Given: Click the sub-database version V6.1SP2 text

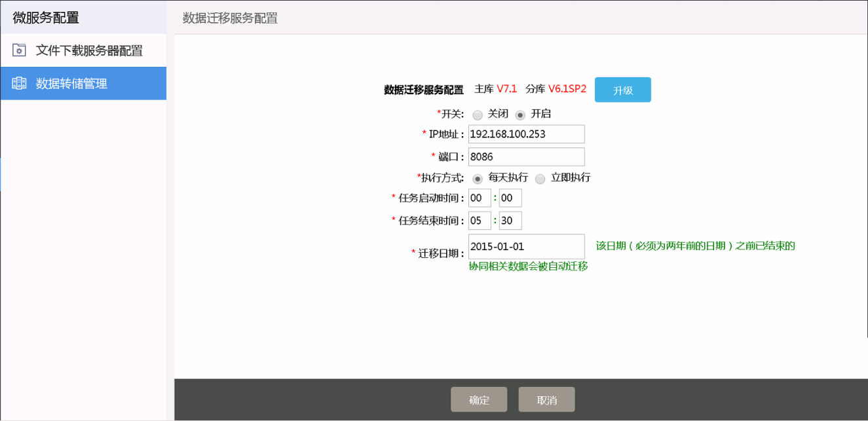Looking at the screenshot, I should pyautogui.click(x=567, y=89).
